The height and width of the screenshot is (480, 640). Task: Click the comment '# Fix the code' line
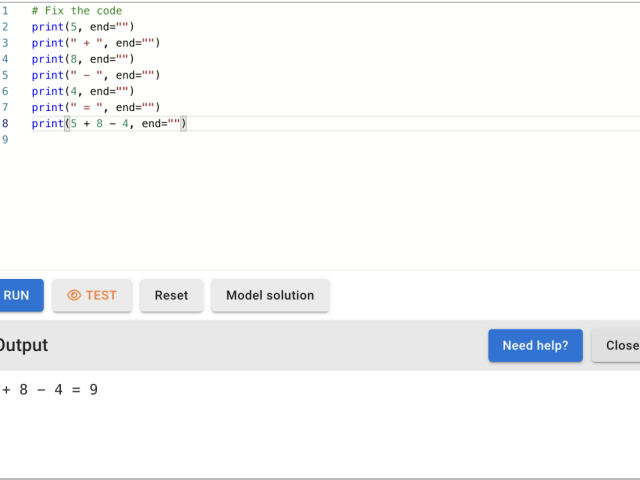point(77,11)
